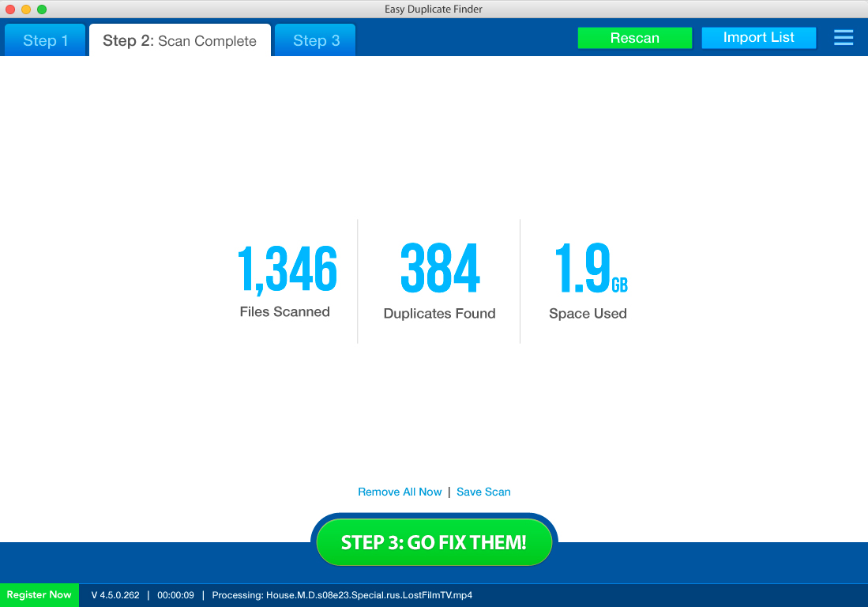Click the 00:00:09 elapsed time indicator
This screenshot has height=607, width=868.
pos(175,595)
